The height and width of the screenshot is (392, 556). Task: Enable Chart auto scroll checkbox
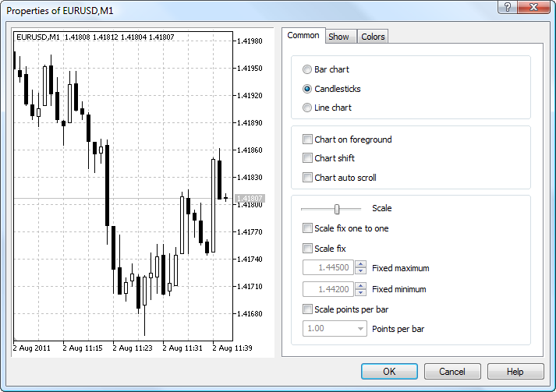click(307, 178)
